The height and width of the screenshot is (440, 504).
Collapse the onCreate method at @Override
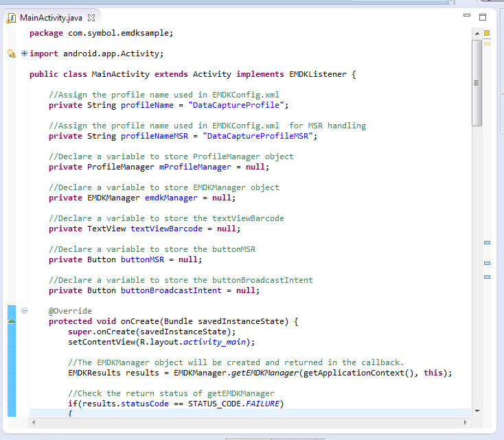click(x=24, y=311)
